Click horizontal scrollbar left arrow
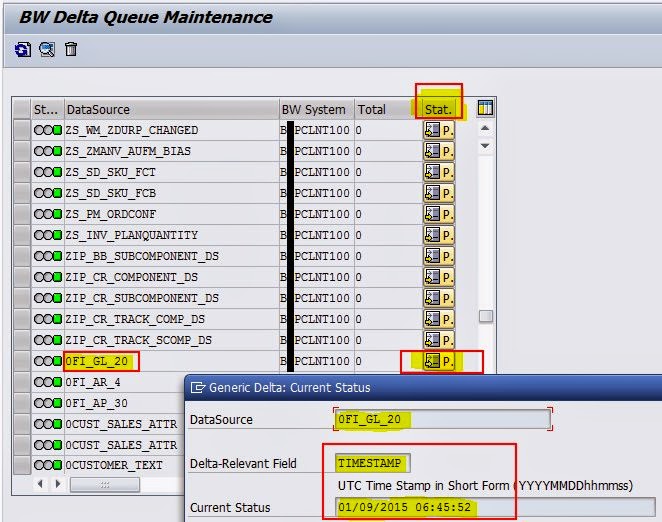The width and height of the screenshot is (662, 522). click(40, 484)
